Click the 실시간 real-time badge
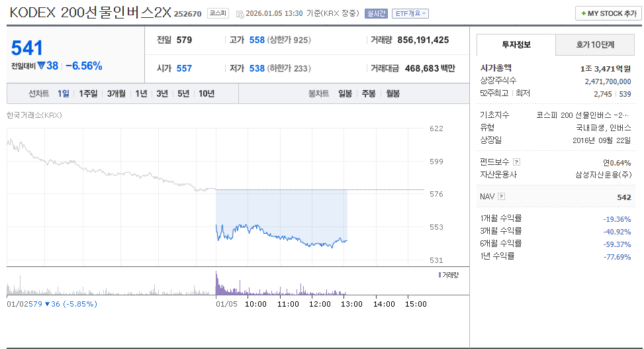 pyautogui.click(x=377, y=13)
